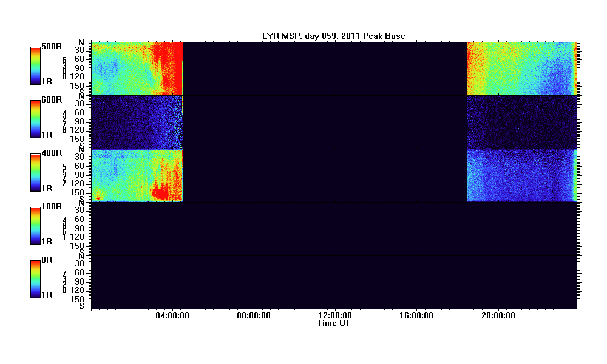The image size is (607, 364).
Task: Click the vertical 6300 wavelength label
Action: tap(64, 68)
